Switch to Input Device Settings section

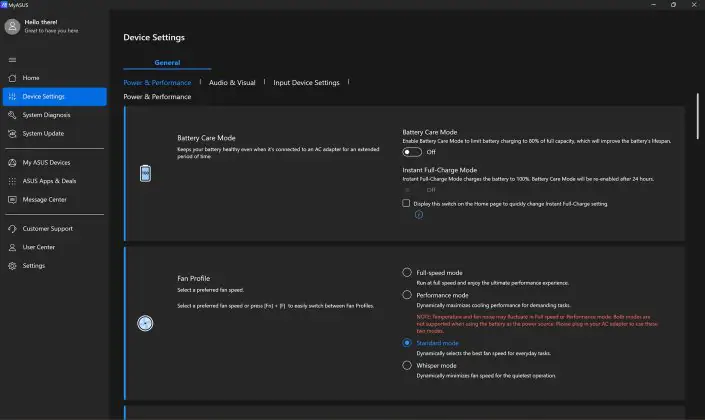[306, 83]
